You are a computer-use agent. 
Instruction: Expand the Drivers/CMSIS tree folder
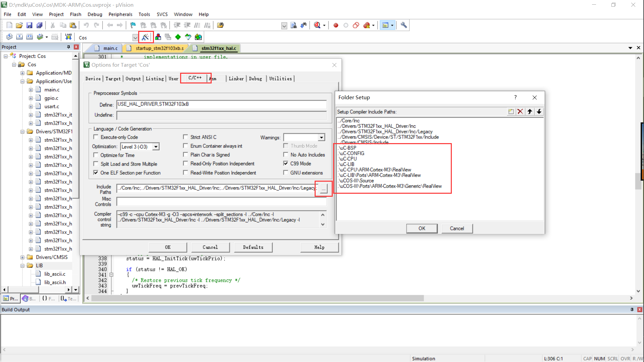coord(22,257)
